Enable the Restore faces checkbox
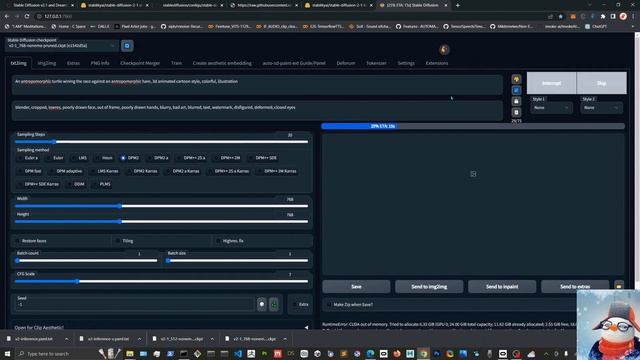The width and height of the screenshot is (640, 360). pyautogui.click(x=18, y=241)
